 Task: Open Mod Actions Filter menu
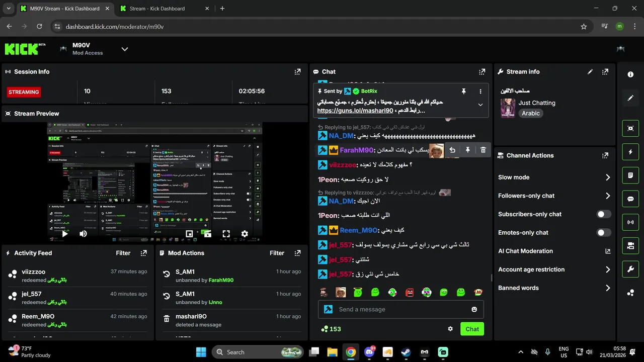(277, 253)
